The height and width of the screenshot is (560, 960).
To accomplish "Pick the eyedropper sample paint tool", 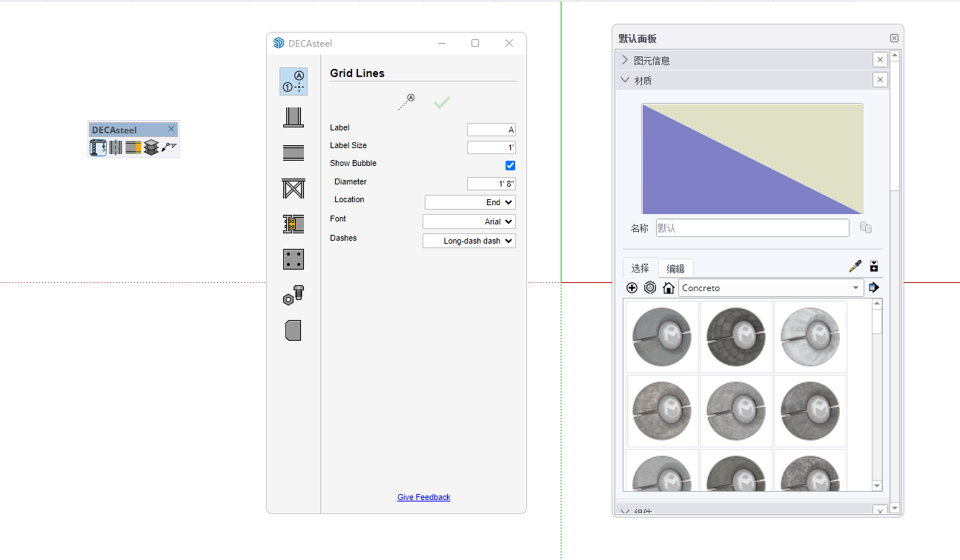I will (855, 267).
